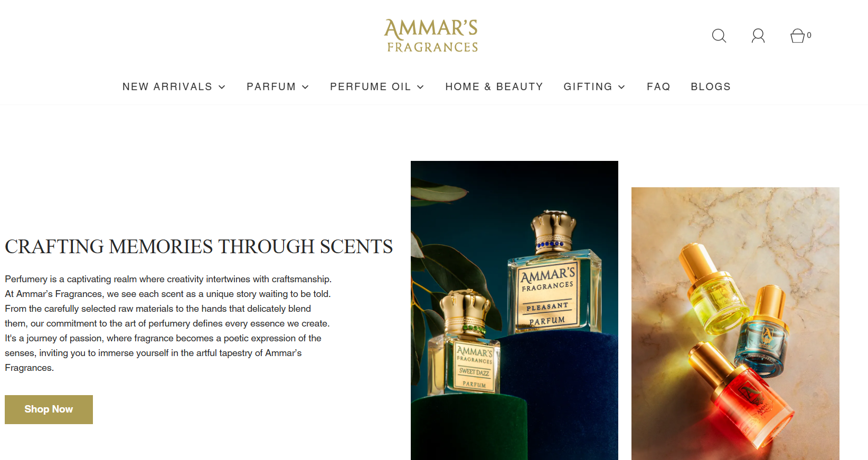Select the Perfume Oil menu label

[x=370, y=87]
